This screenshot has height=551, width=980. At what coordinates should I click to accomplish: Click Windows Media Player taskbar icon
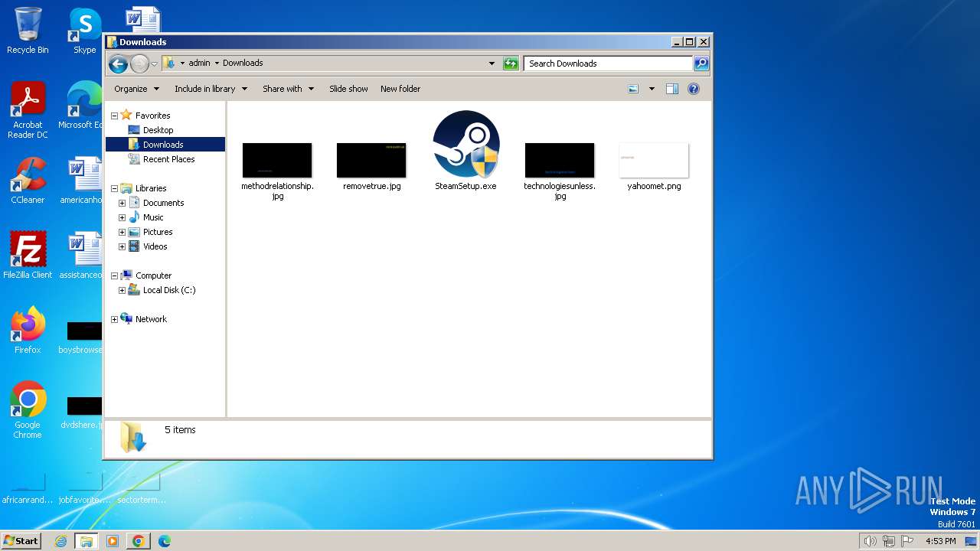tap(113, 541)
